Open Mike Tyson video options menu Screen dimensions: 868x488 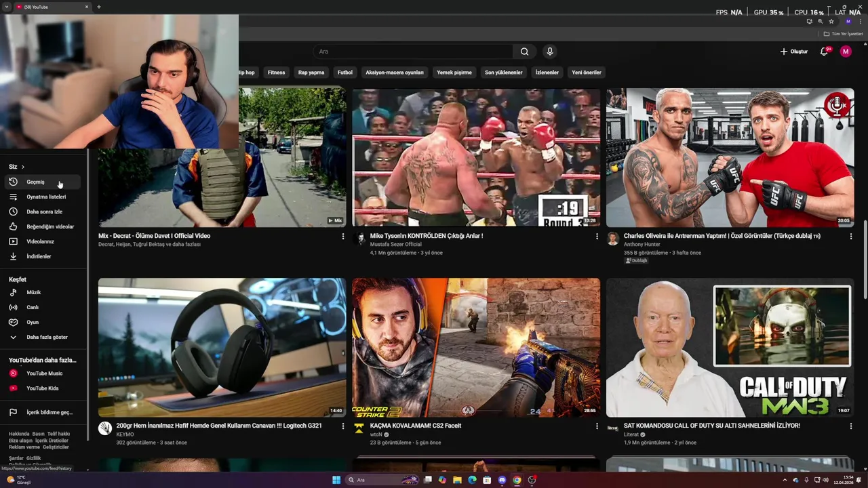click(597, 237)
